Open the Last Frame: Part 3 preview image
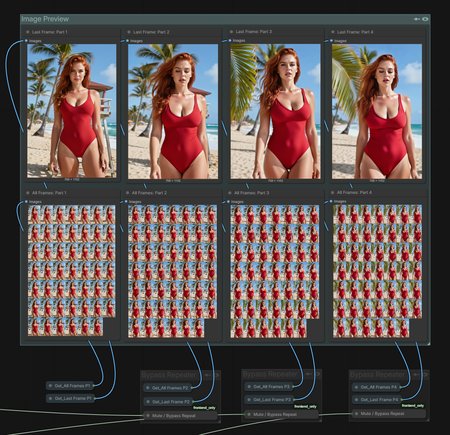This screenshot has width=450, height=435. pos(275,111)
